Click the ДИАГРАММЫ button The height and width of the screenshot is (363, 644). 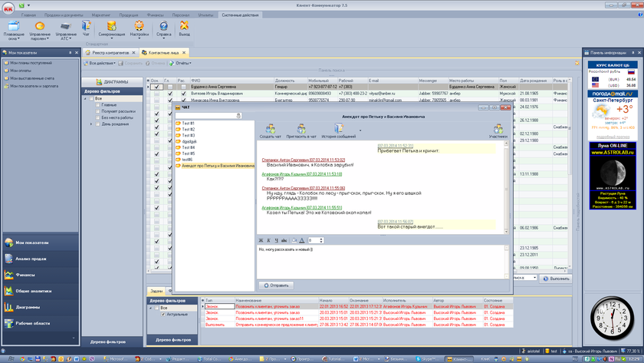(112, 81)
